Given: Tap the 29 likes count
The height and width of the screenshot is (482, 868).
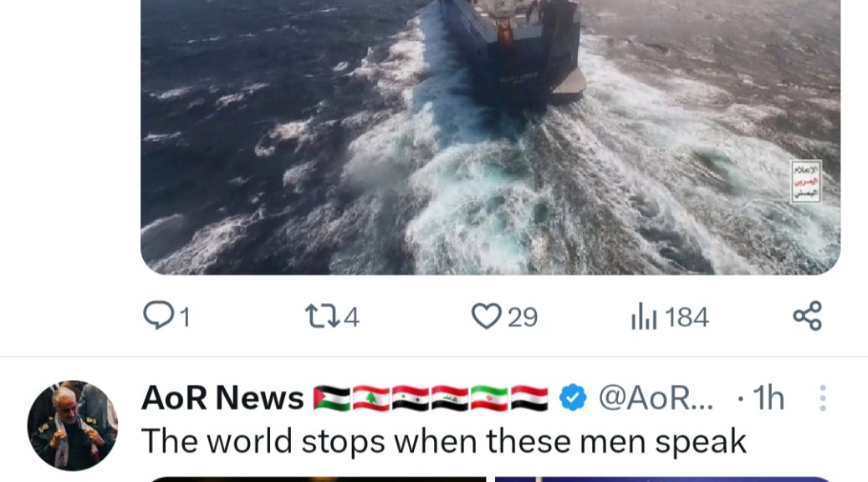Looking at the screenshot, I should coord(523,317).
